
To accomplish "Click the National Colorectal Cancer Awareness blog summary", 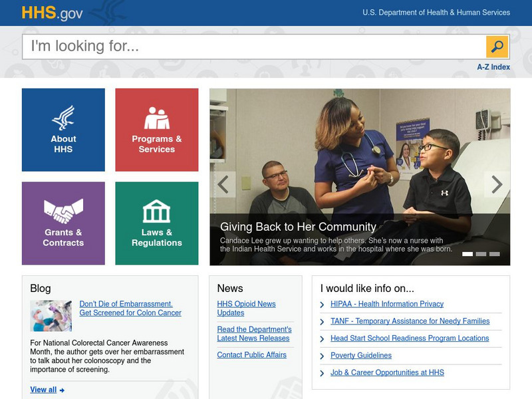I will tap(107, 356).
